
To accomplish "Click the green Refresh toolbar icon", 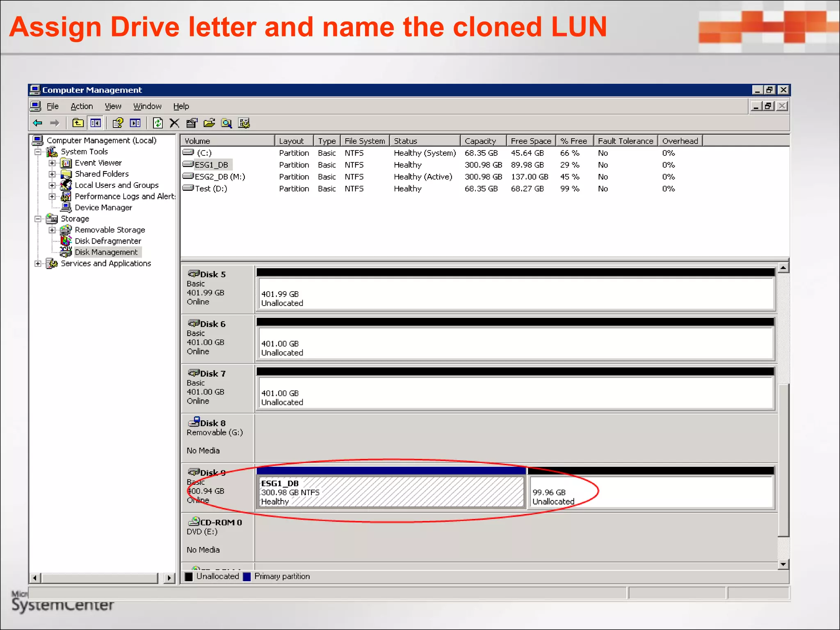I will pyautogui.click(x=157, y=123).
